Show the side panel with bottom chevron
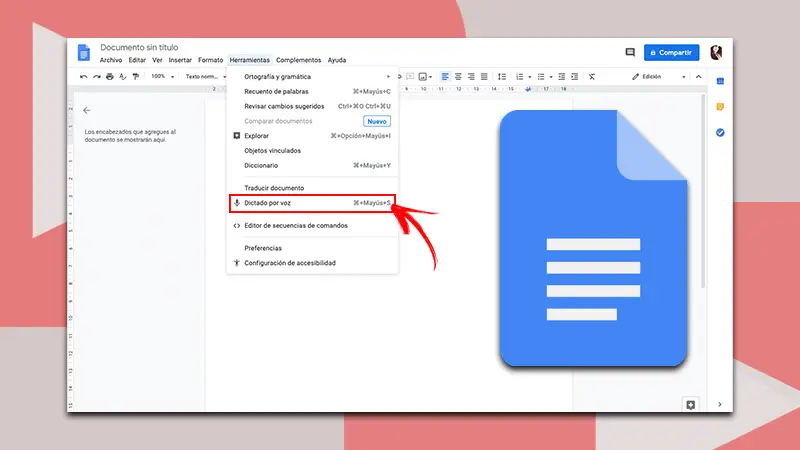This screenshot has width=800, height=450. click(719, 405)
